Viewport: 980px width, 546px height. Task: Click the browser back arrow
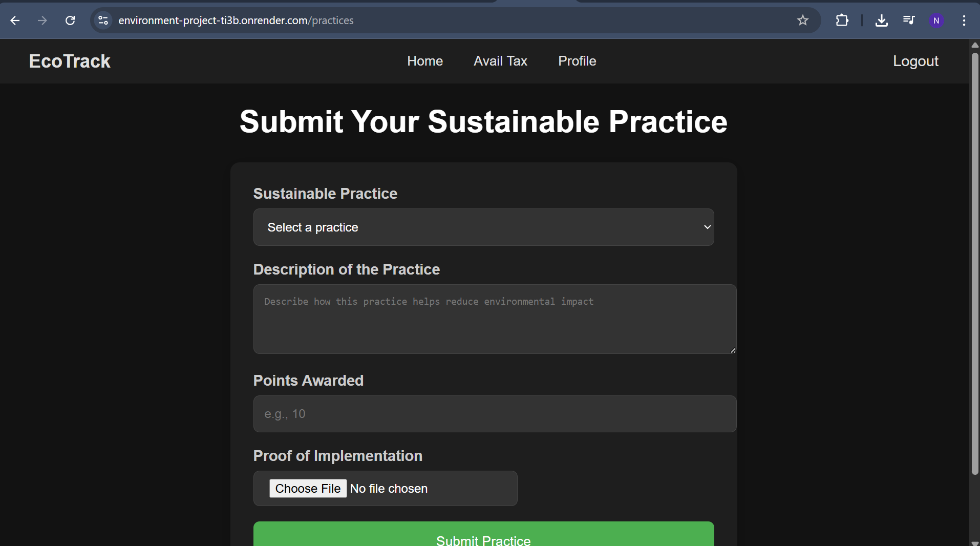15,20
